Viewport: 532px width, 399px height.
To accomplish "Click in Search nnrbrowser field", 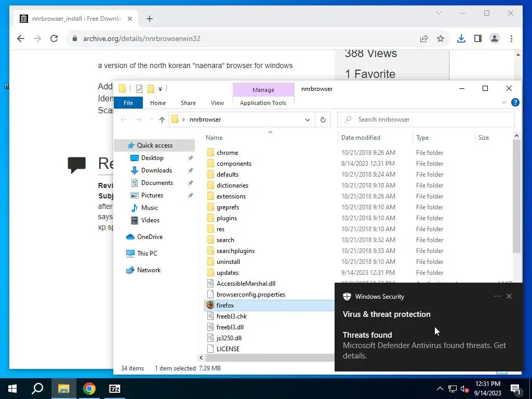I will click(x=426, y=119).
